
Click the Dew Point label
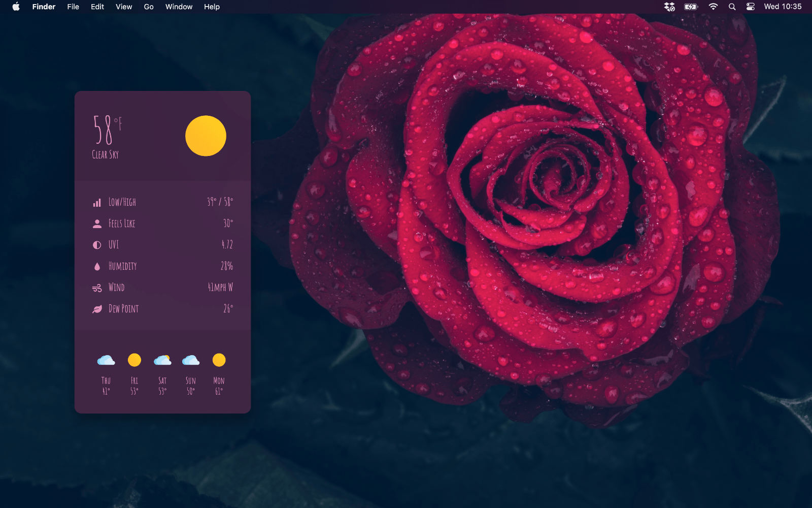[123, 309]
